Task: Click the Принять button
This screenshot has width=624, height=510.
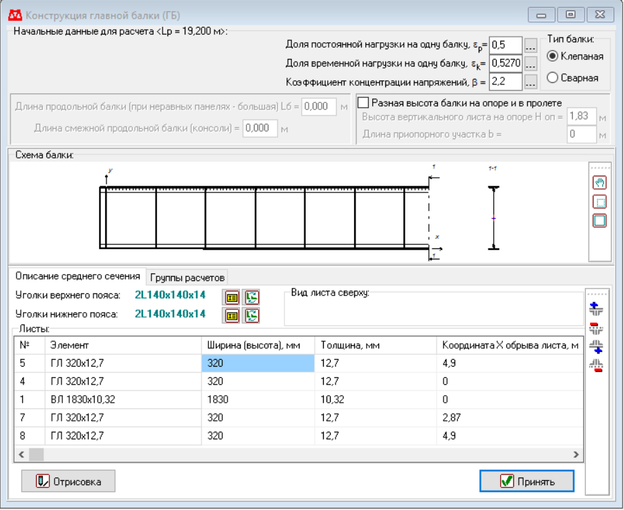Action: [x=539, y=481]
